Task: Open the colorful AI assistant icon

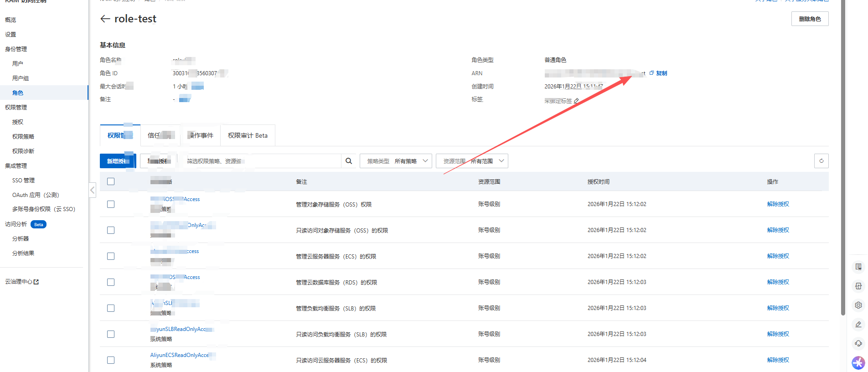Action: pos(858,363)
